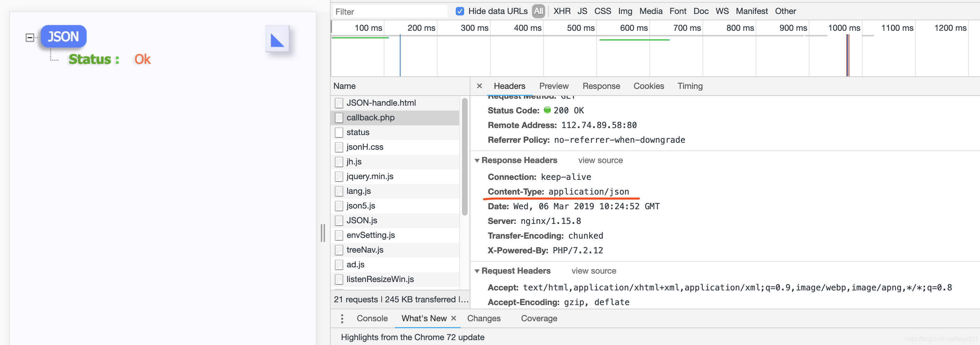Select the status request row
980x345 pixels.
[x=395, y=132]
